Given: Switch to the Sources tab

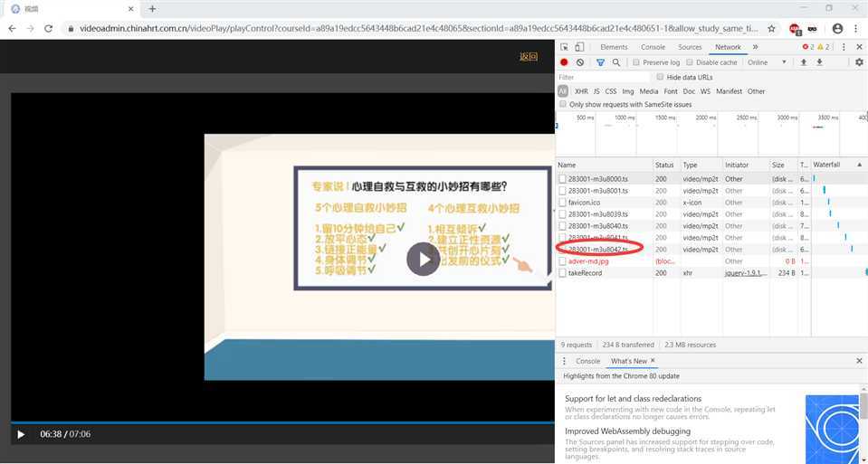Looking at the screenshot, I should pos(690,47).
